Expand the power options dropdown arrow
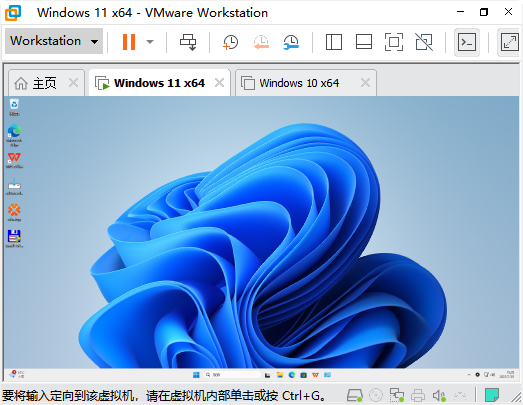 coord(150,42)
